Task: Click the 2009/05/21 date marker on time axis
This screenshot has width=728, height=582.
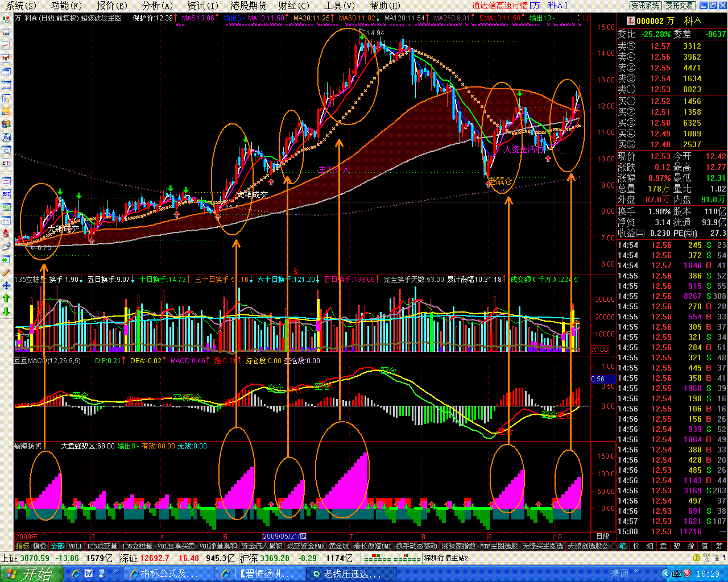Action: coord(285,537)
